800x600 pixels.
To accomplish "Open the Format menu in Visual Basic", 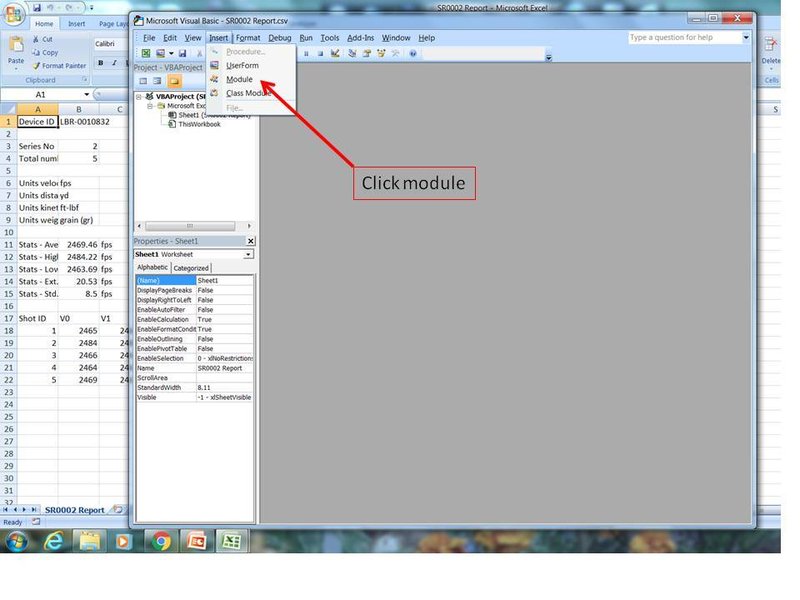I will point(248,38).
